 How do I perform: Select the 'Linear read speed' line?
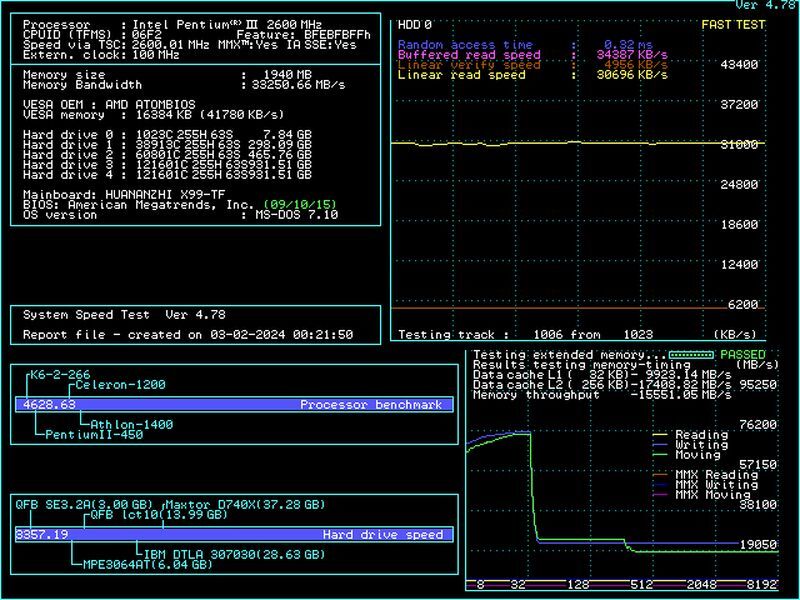(532, 75)
